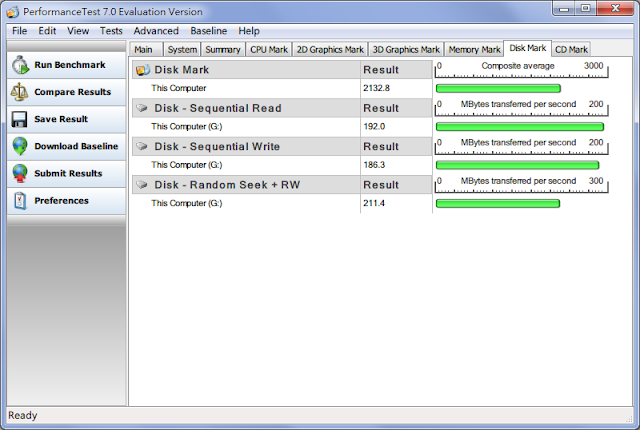Click the Compare Results button label
This screenshot has height=430, width=640.
[x=73, y=92]
